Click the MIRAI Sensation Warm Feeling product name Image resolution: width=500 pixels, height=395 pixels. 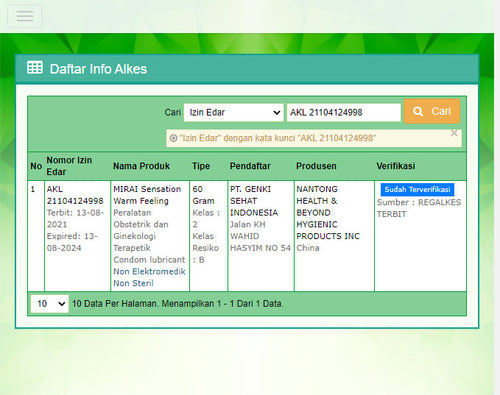point(147,195)
